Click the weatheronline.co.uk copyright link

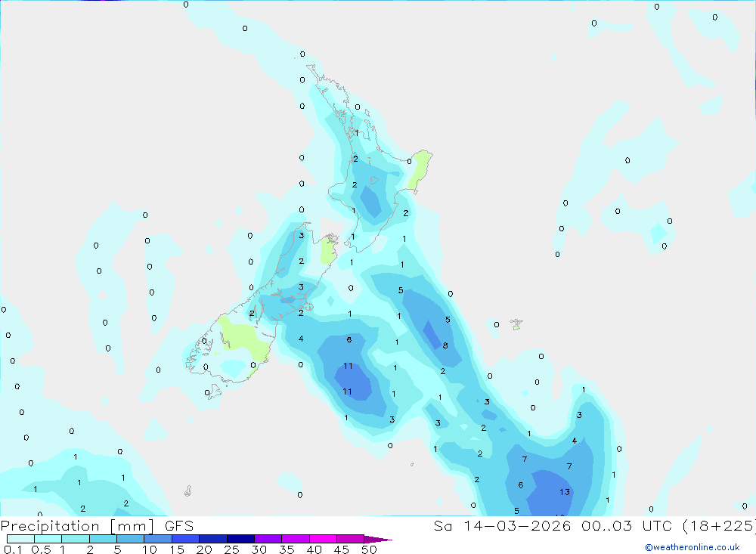pyautogui.click(x=692, y=547)
